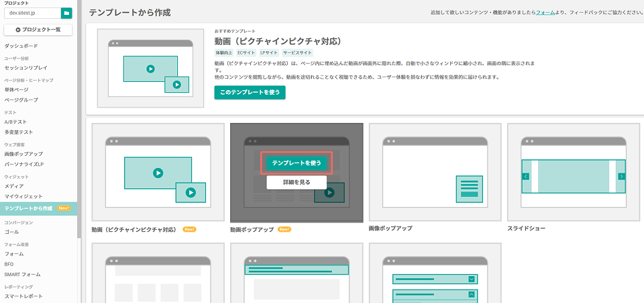This screenshot has width=644, height=303.
Task: Select the accordion template thumbnail
Action: [435, 273]
